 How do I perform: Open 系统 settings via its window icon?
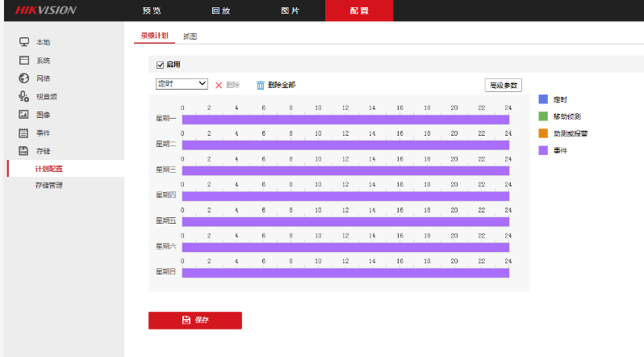[24, 61]
